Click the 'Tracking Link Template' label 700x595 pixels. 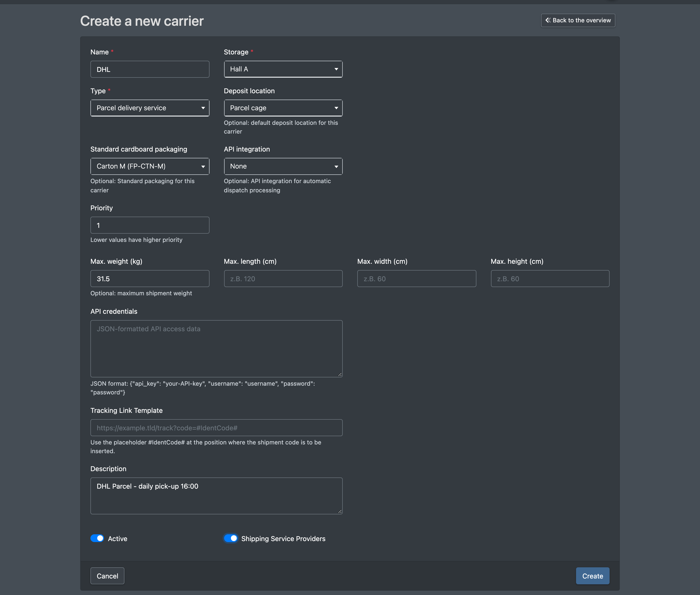click(x=127, y=410)
